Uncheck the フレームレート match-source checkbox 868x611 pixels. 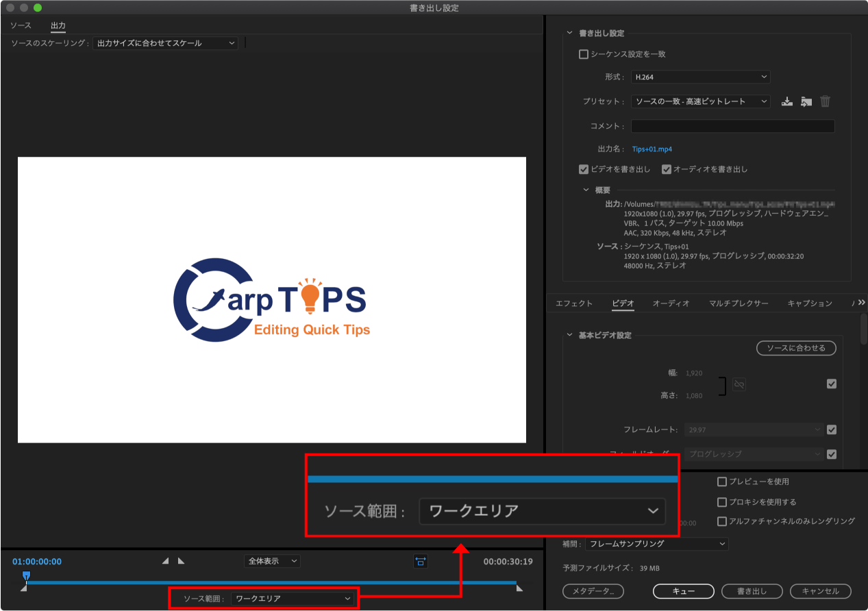831,430
